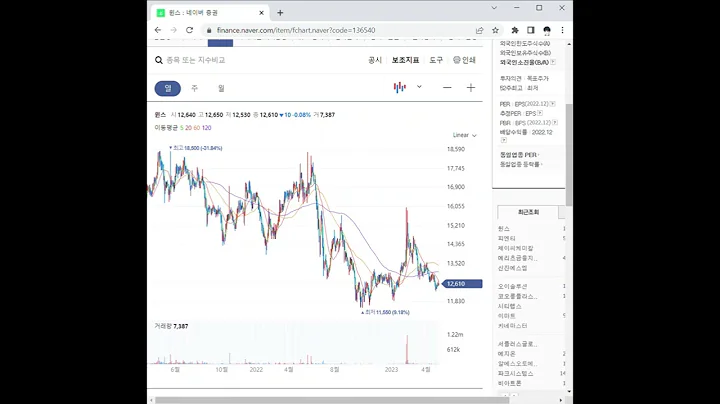
Task: Toggle the Chrome side panel icon
Action: click(x=530, y=30)
